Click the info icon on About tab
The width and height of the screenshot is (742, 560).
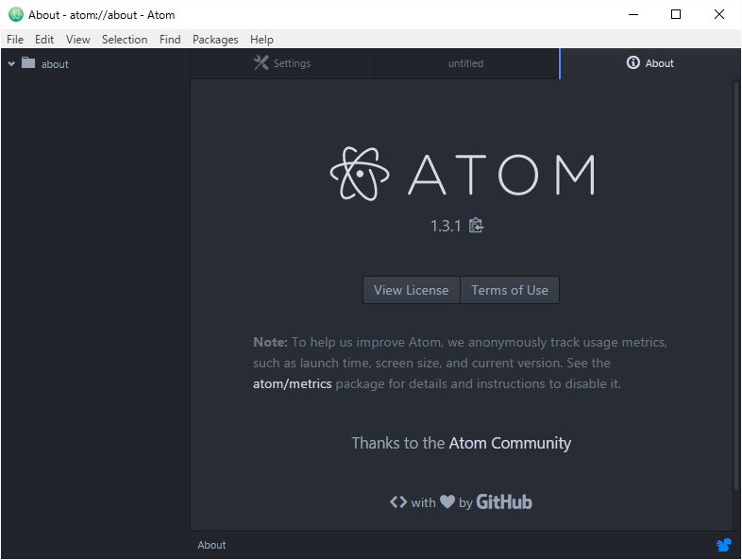pos(632,62)
